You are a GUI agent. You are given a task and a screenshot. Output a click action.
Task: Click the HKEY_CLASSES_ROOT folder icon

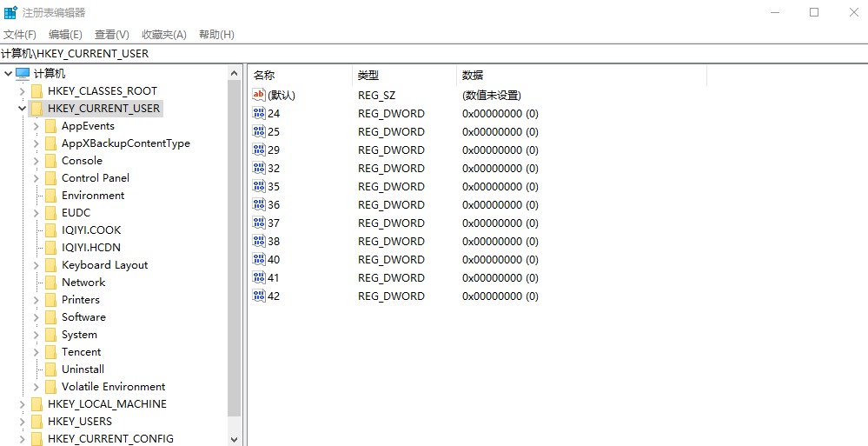37,91
